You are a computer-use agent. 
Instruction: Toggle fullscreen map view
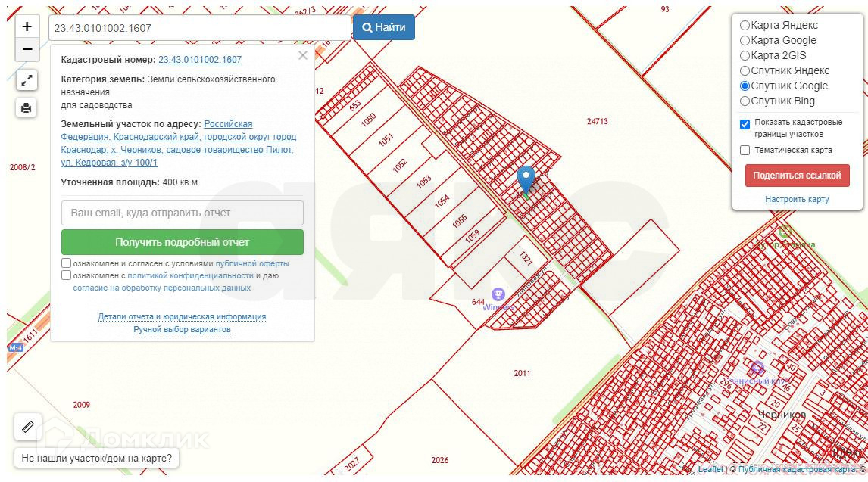point(27,80)
